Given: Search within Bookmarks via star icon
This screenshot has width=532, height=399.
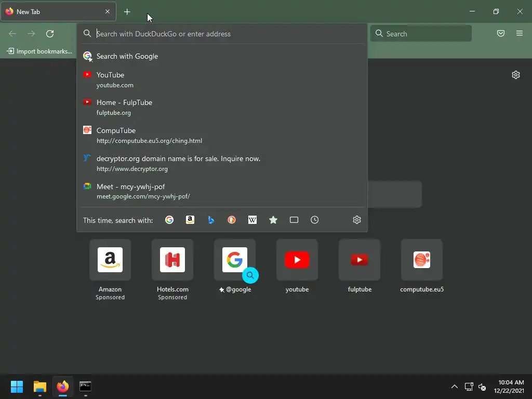Looking at the screenshot, I should point(273,220).
